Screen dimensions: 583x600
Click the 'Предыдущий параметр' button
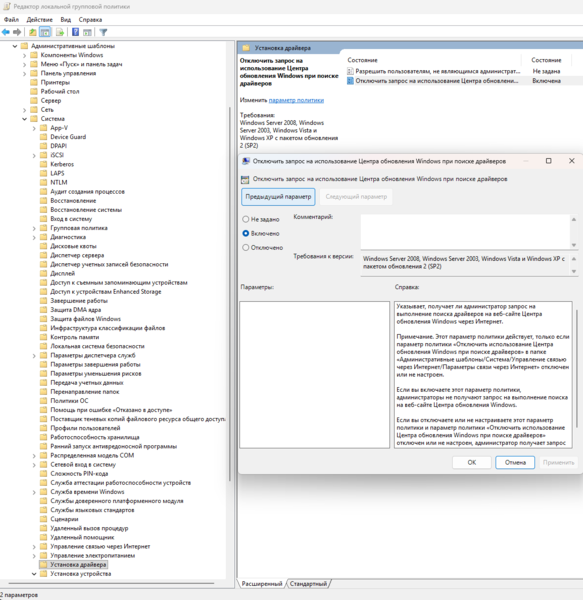[278, 197]
